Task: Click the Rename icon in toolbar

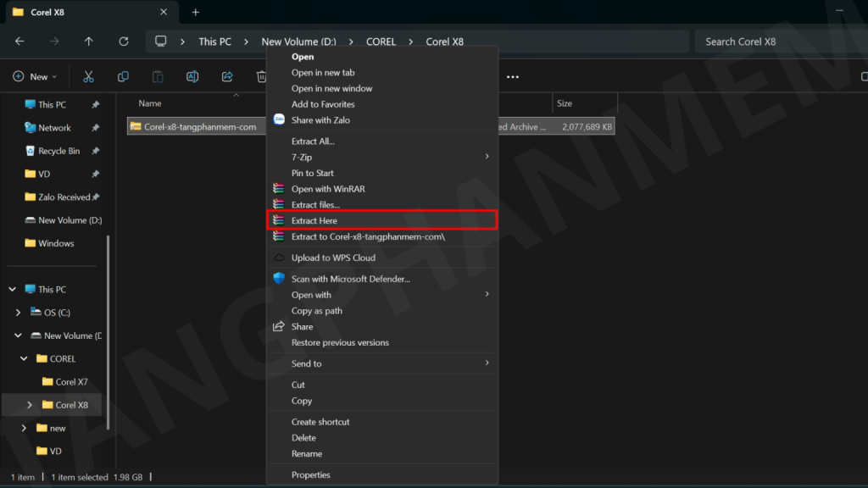Action: 192,76
